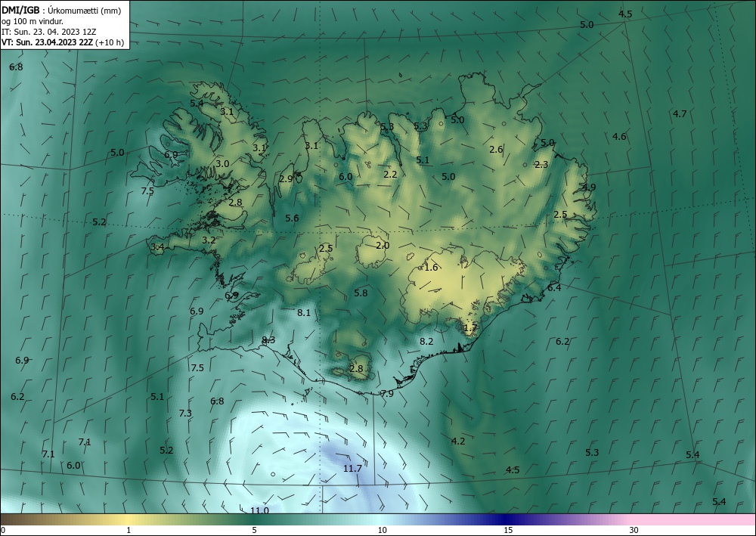The width and height of the screenshot is (756, 536).
Task: Click the '0' tick on the color scale
Action: click(x=3, y=530)
